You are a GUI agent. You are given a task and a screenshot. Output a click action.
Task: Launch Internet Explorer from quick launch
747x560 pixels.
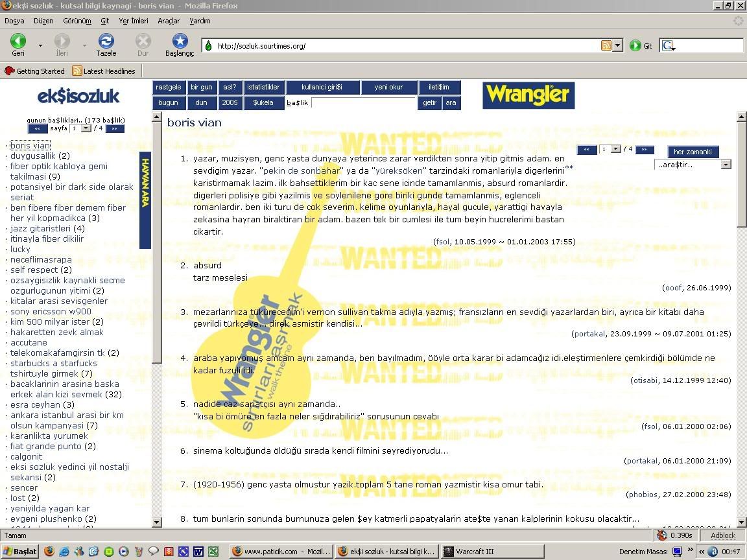64,552
